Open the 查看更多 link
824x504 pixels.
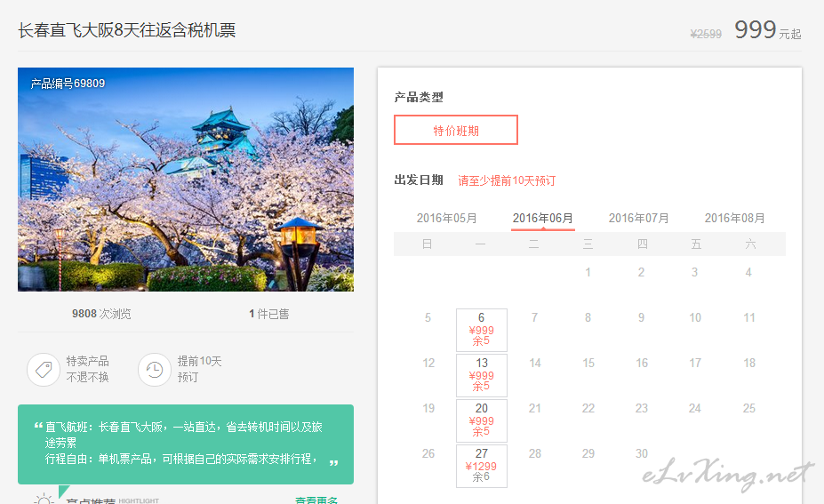coord(316,500)
